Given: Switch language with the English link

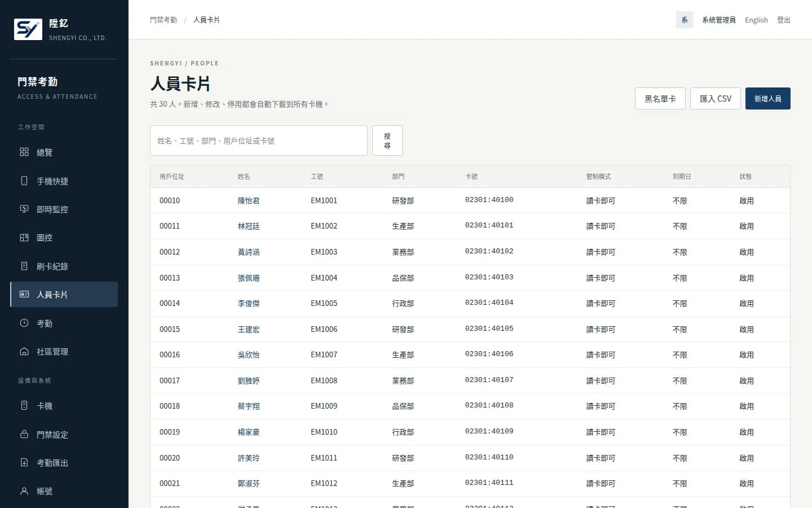Looking at the screenshot, I should tap(756, 20).
